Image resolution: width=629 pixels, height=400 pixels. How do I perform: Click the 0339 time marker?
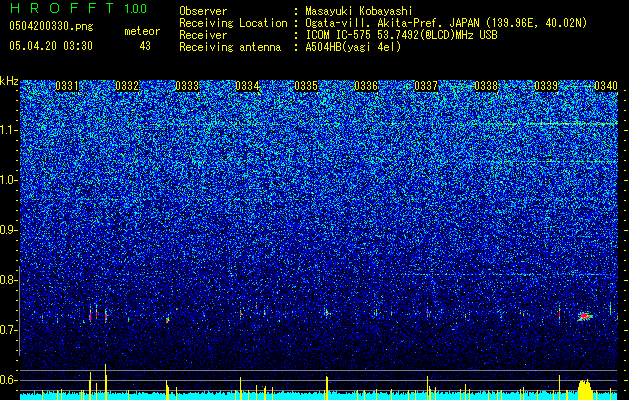click(546, 86)
